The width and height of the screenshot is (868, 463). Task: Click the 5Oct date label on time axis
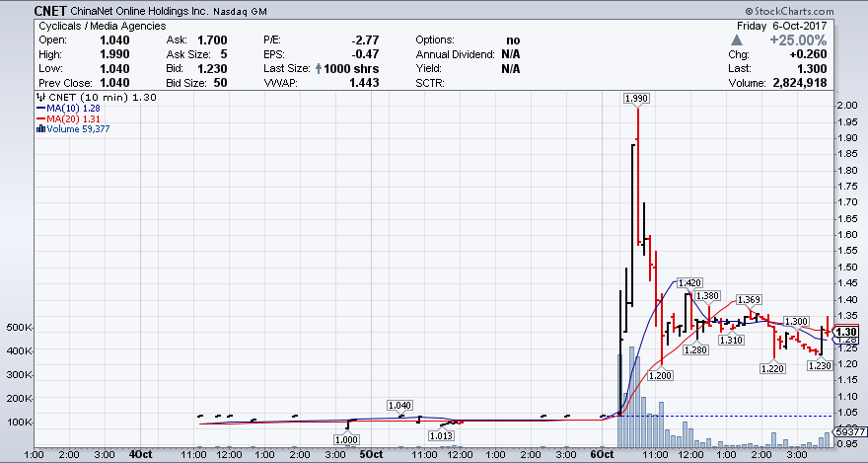pos(369,455)
